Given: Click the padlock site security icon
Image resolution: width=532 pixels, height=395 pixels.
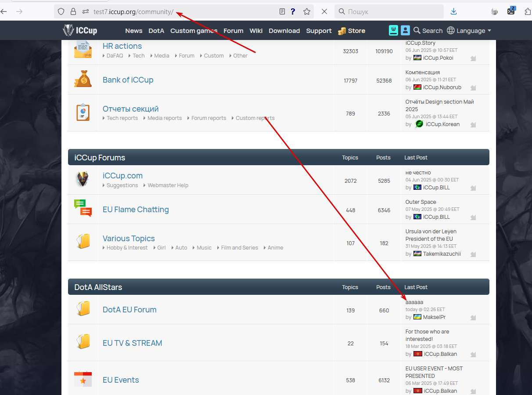Looking at the screenshot, I should click(73, 11).
